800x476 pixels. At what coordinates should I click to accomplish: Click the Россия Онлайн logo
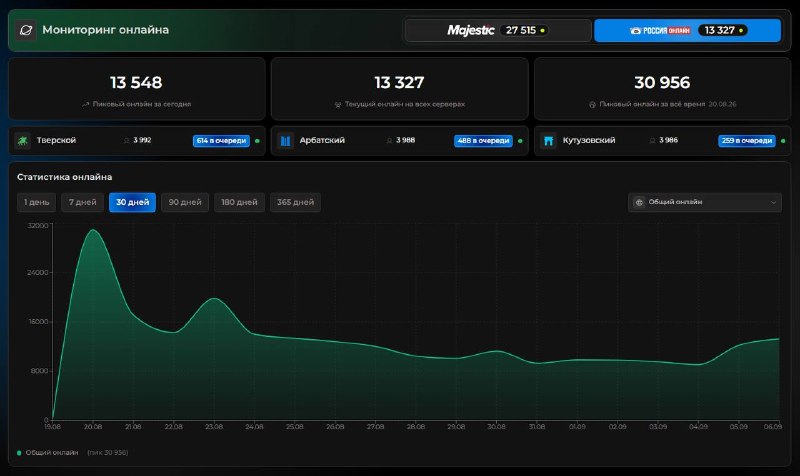click(660, 31)
